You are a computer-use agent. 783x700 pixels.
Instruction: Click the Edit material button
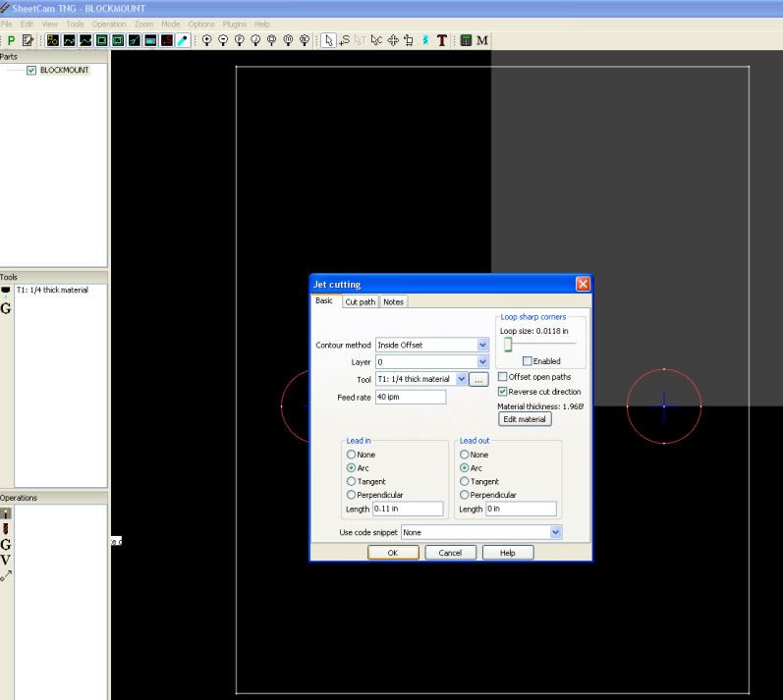pos(525,419)
